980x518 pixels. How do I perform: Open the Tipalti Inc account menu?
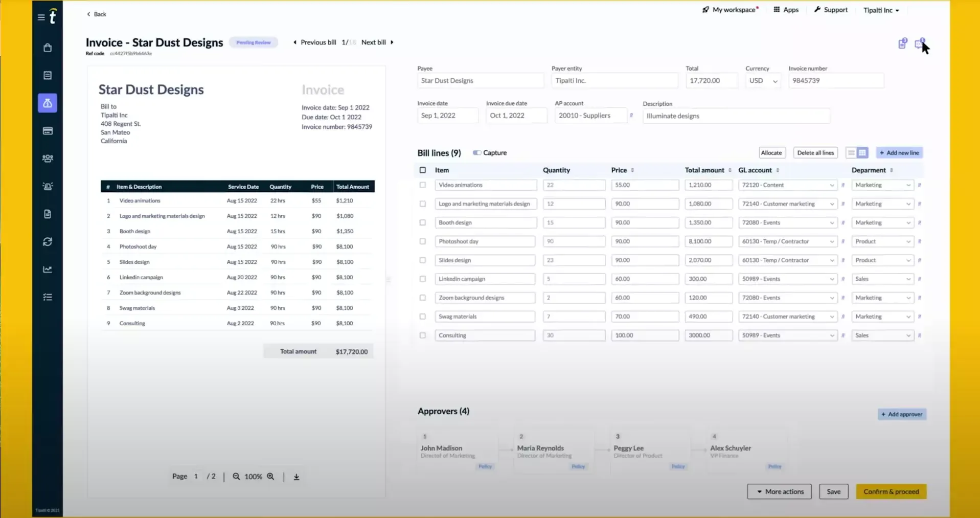(x=881, y=10)
